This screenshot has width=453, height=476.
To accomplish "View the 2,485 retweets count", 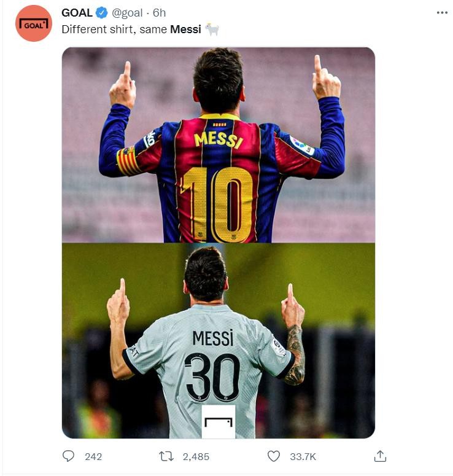I will tap(196, 456).
